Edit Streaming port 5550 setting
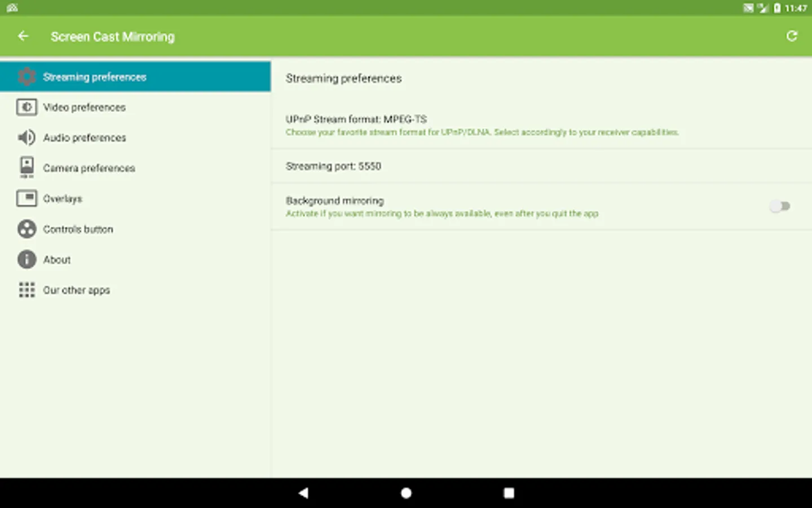812x508 pixels. [x=541, y=166]
